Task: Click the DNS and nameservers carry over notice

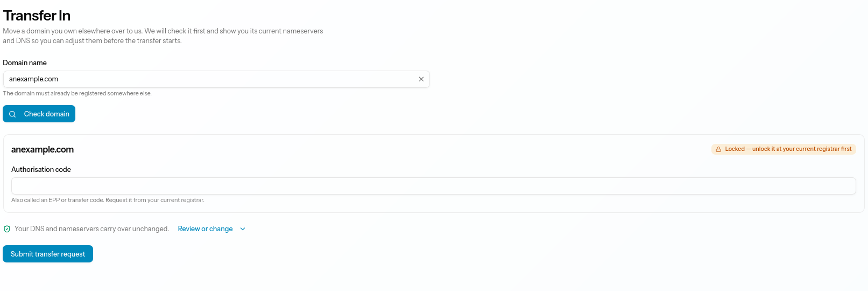Action: tap(91, 229)
